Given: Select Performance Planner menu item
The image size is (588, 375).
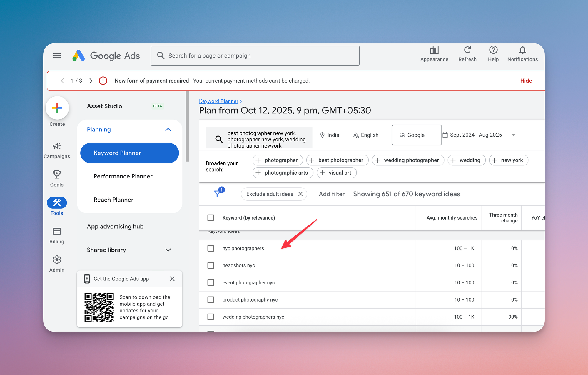Looking at the screenshot, I should (x=123, y=176).
